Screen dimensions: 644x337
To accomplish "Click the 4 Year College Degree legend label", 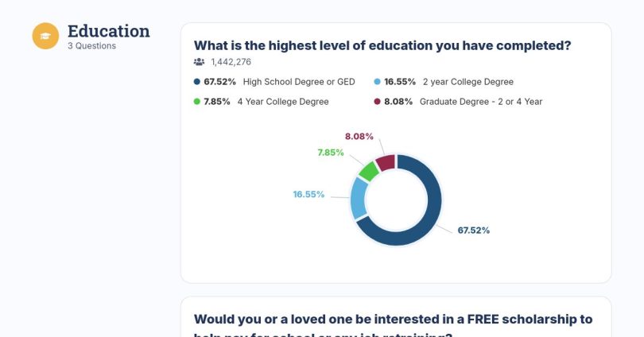I will tap(283, 102).
